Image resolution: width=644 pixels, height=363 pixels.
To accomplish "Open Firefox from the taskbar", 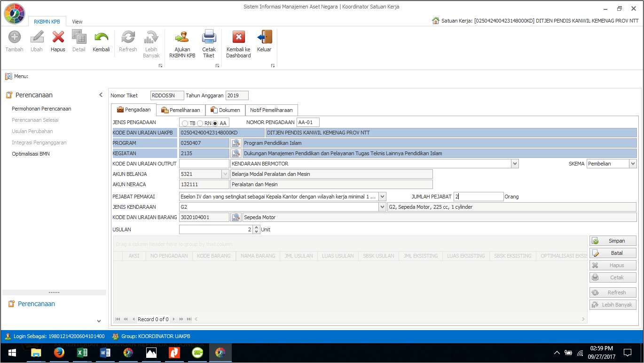I will 59,353.
